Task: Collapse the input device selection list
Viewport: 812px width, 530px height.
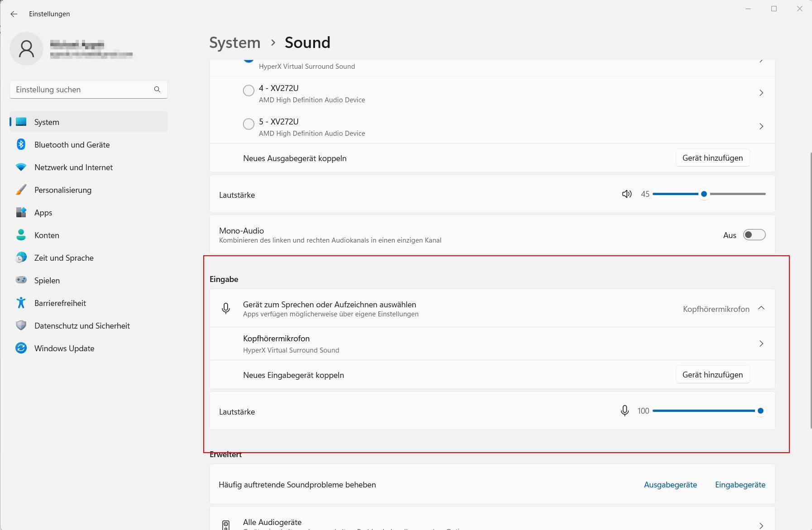Action: (761, 308)
